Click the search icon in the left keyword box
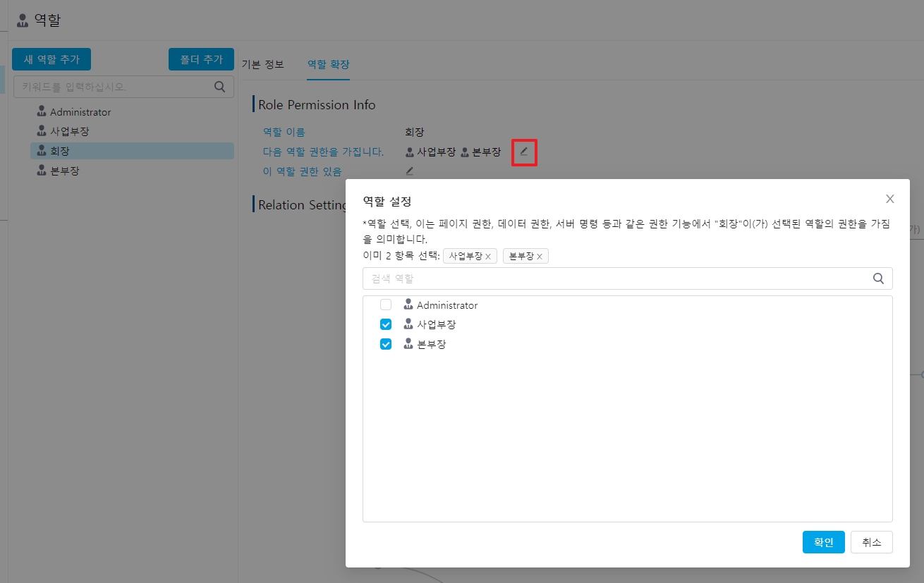The image size is (924, 583). (219, 87)
